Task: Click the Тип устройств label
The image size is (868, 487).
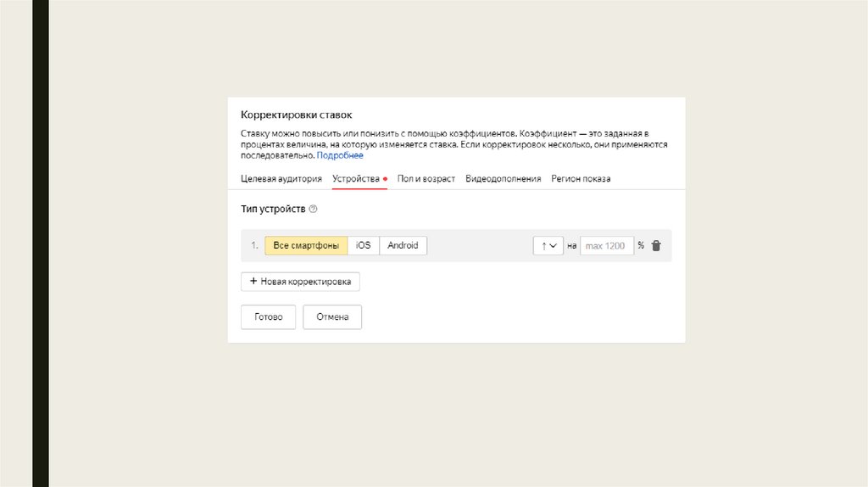Action: [x=273, y=209]
